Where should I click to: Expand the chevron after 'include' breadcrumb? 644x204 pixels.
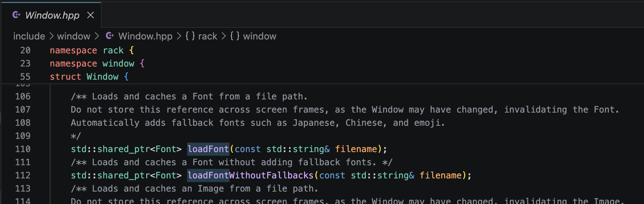click(51, 36)
